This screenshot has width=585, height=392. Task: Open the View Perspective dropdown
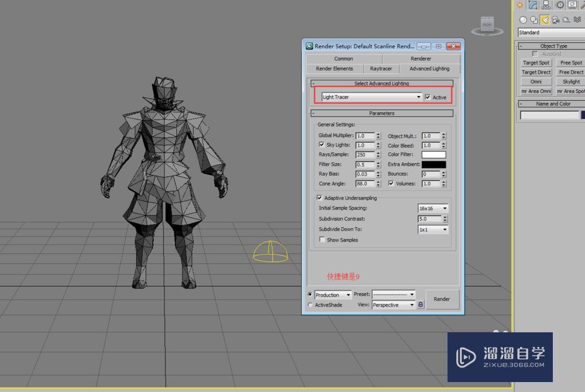coord(394,305)
